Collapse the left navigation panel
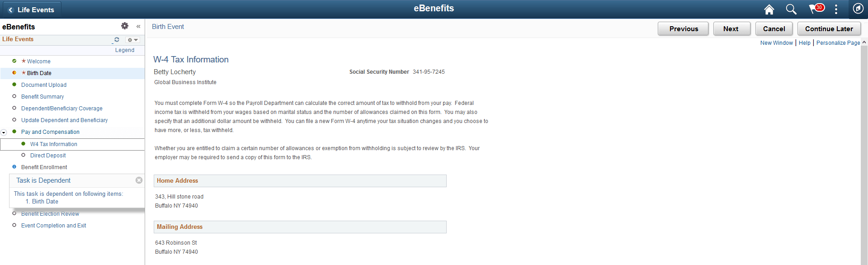Image resolution: width=868 pixels, height=265 pixels. (x=138, y=27)
